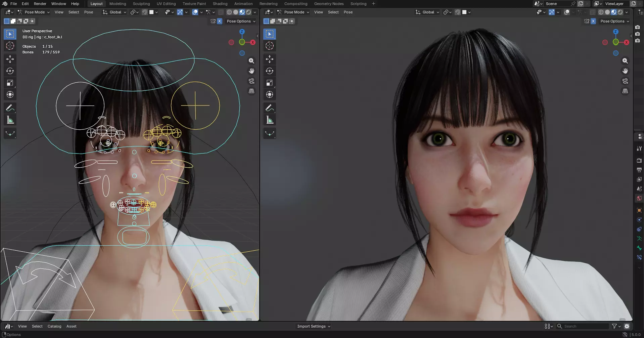Add new workspace with plus button
The image size is (644, 338).
(373, 4)
